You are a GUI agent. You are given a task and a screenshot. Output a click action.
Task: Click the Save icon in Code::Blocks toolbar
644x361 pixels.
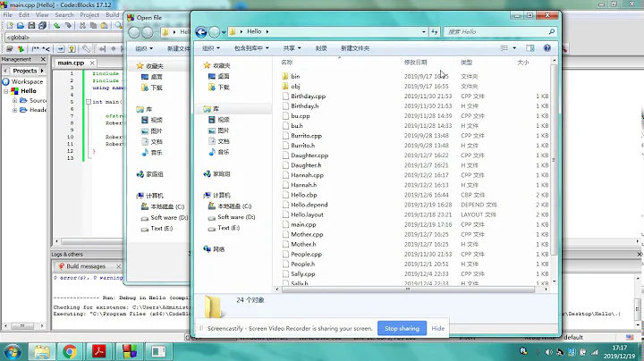click(x=31, y=25)
